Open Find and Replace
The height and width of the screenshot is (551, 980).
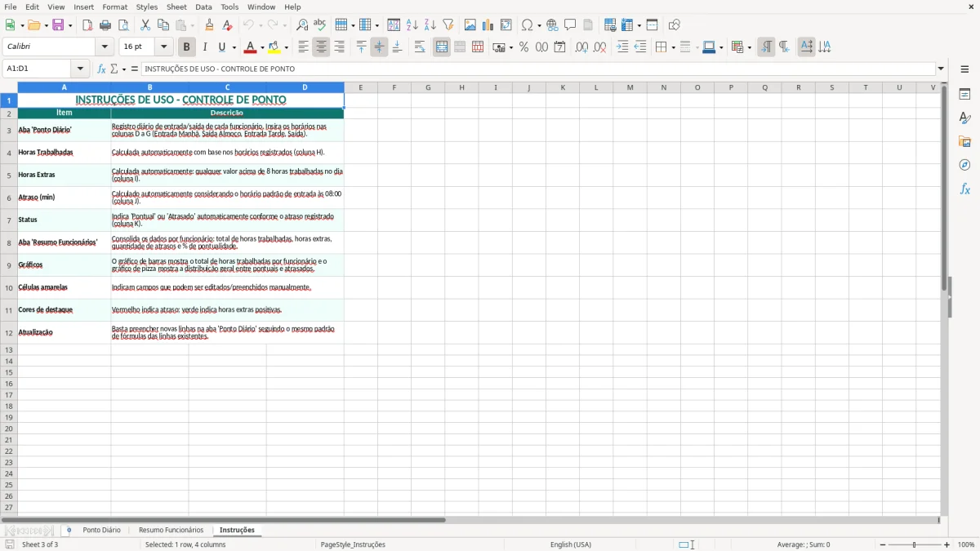pyautogui.click(x=302, y=25)
